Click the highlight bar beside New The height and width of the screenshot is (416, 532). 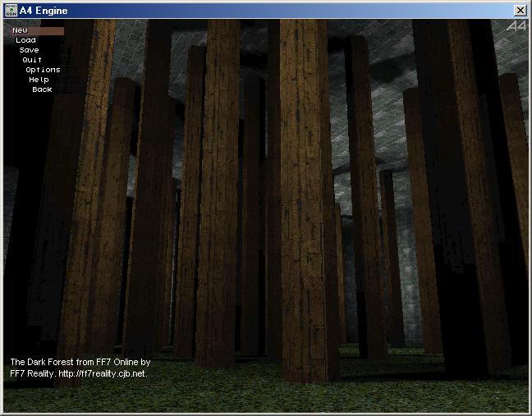(47, 30)
